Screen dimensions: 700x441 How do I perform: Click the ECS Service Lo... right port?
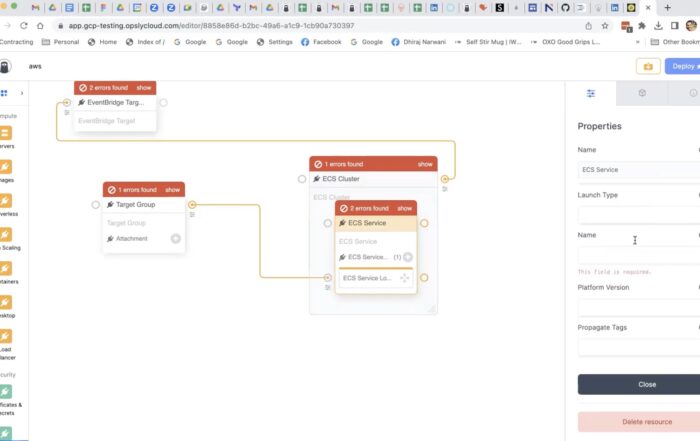click(424, 278)
